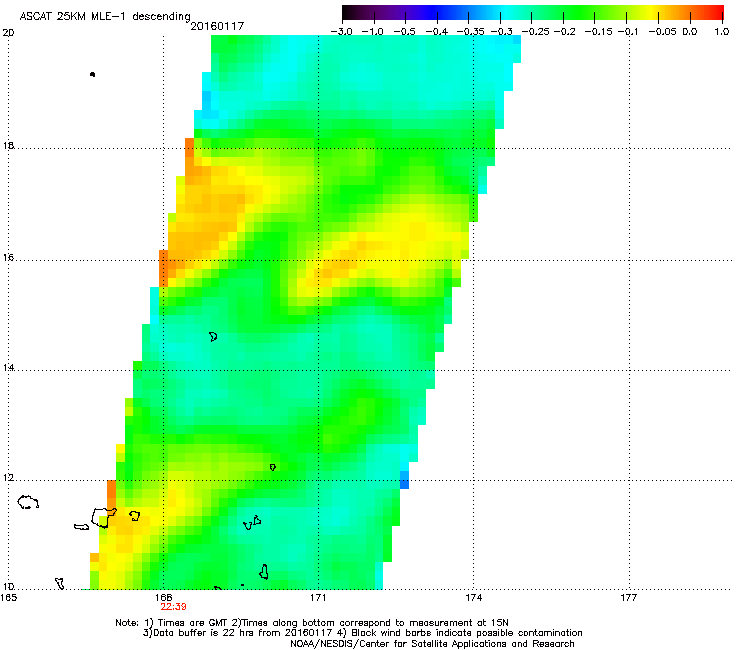Click the '1.0' color scale label

[722, 32]
